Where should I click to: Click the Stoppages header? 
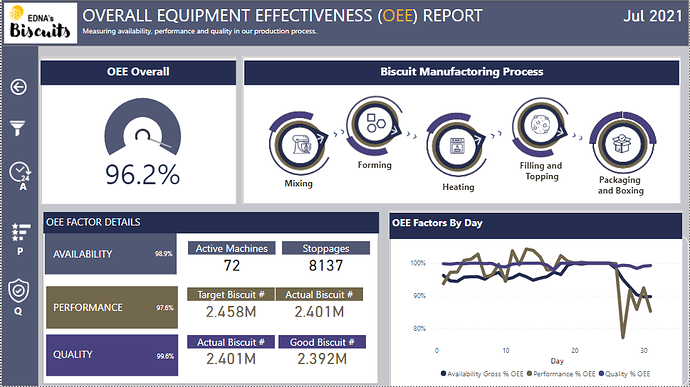[326, 248]
